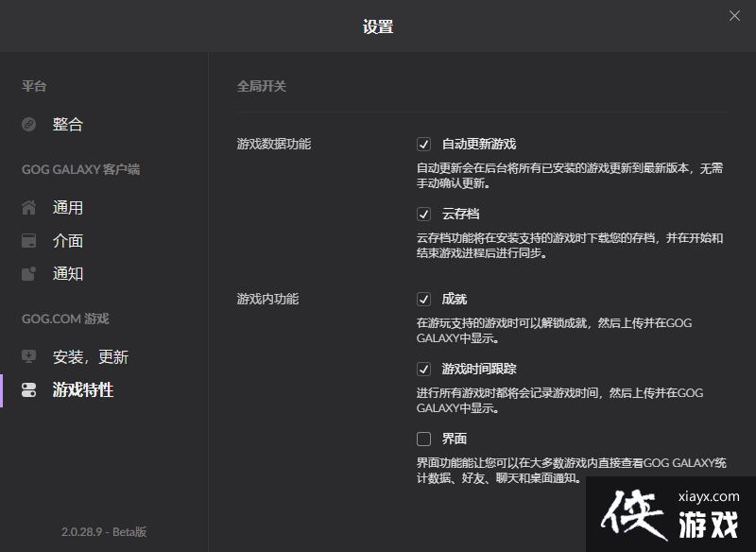Click the description starting 在游玩支持的游戏时
The height and width of the screenshot is (552, 756).
pyautogui.click(x=555, y=331)
